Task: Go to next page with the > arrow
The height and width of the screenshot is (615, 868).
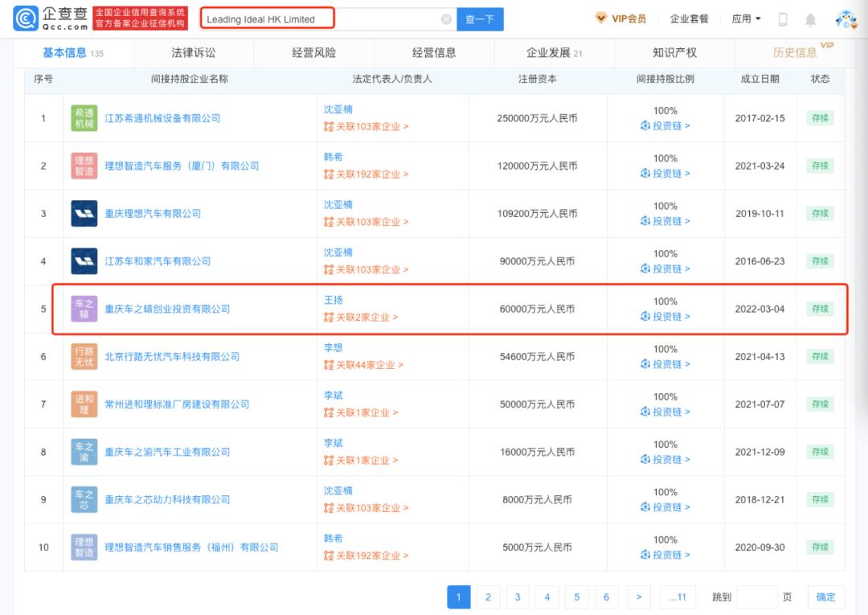Action: click(x=639, y=597)
